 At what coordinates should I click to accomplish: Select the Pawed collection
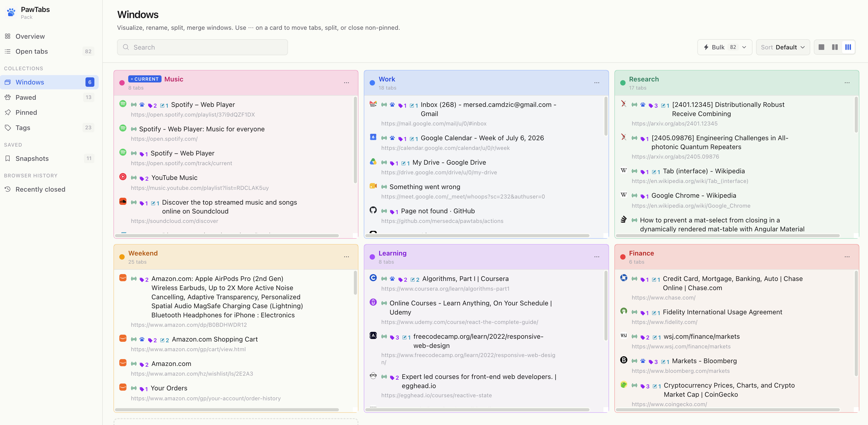pyautogui.click(x=49, y=97)
